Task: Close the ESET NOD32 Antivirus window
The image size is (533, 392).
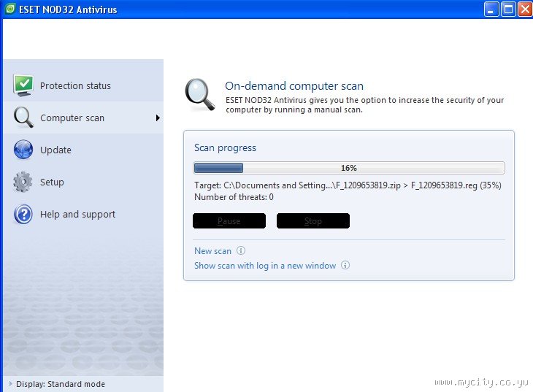Action: [x=525, y=9]
